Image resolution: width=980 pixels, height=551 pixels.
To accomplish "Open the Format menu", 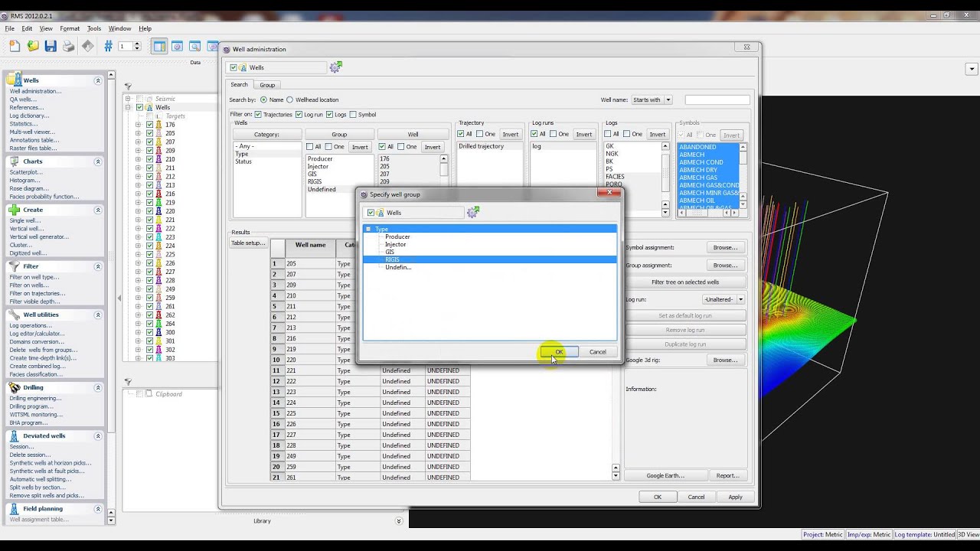I will click(70, 28).
